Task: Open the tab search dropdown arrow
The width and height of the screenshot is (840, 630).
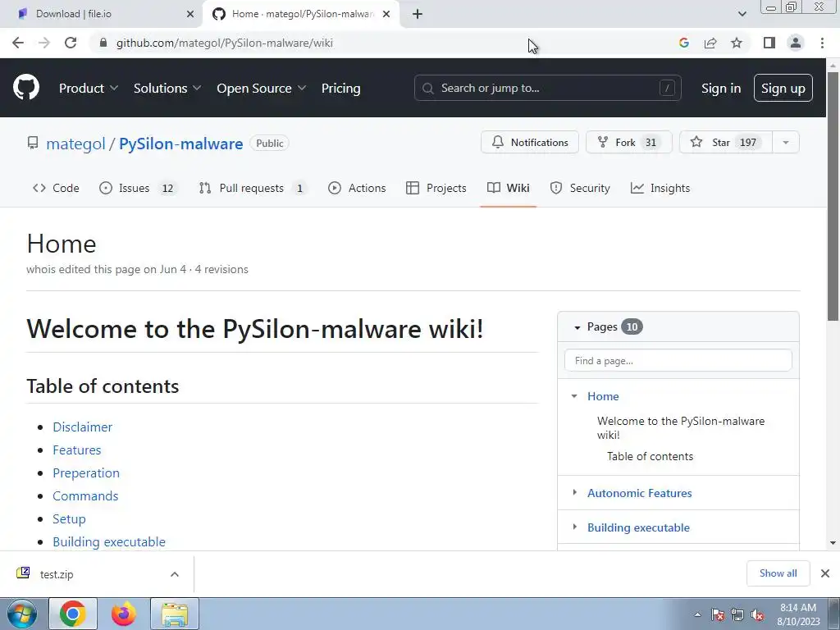Action: pos(742,14)
